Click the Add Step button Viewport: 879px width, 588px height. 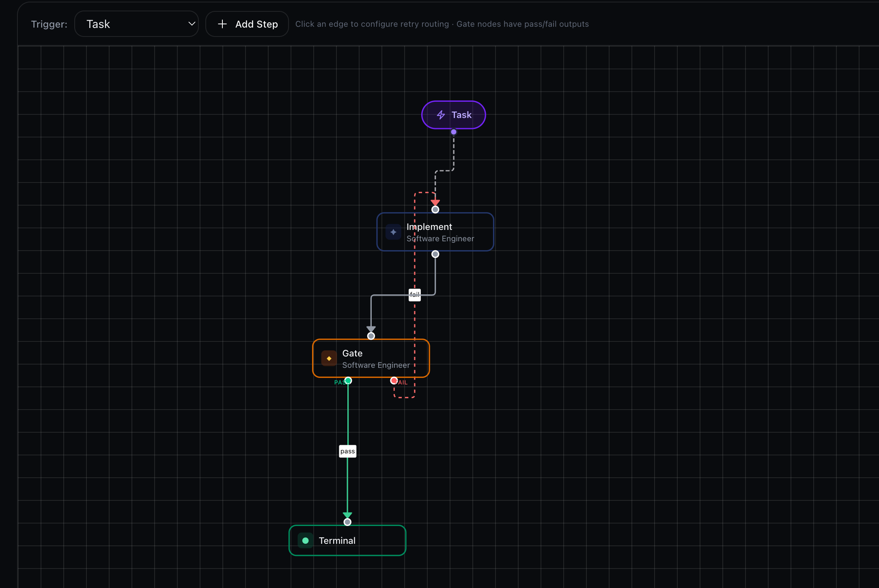tap(247, 24)
